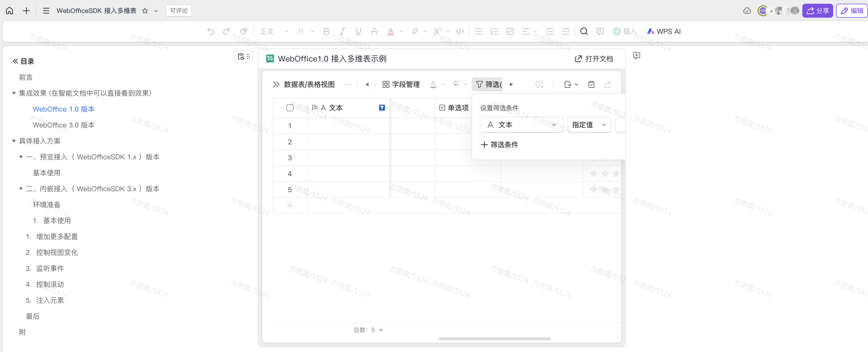Collapse the 具体接入方案 section

click(14, 141)
